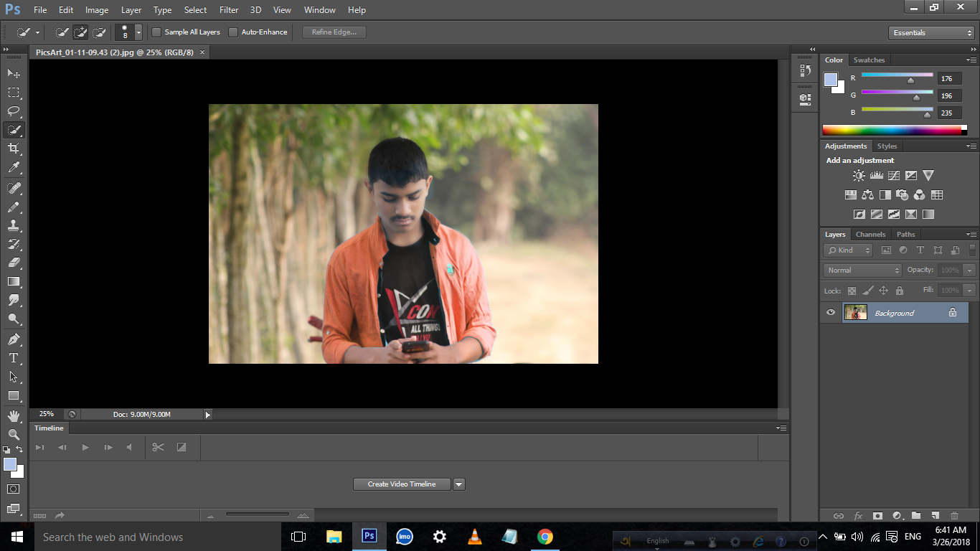
Task: Enable Sample All Layers checkbox
Action: [156, 32]
